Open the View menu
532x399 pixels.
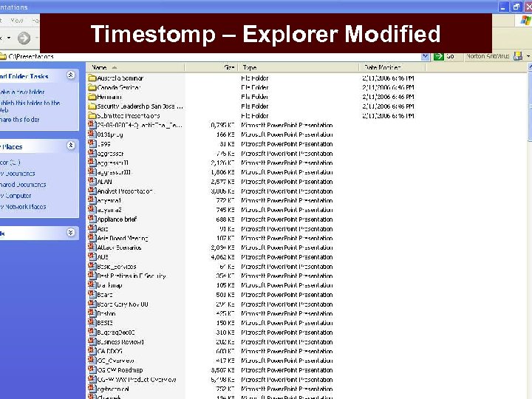pyautogui.click(x=16, y=21)
